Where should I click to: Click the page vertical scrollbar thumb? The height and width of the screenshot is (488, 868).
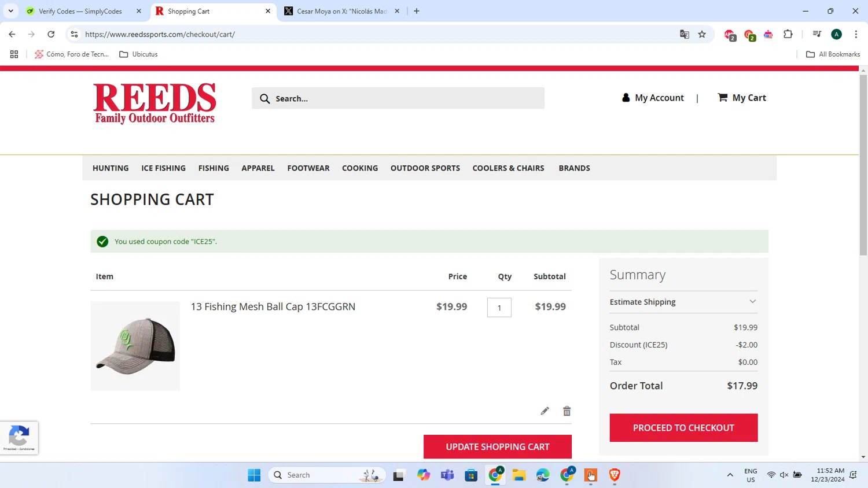pos(863,165)
